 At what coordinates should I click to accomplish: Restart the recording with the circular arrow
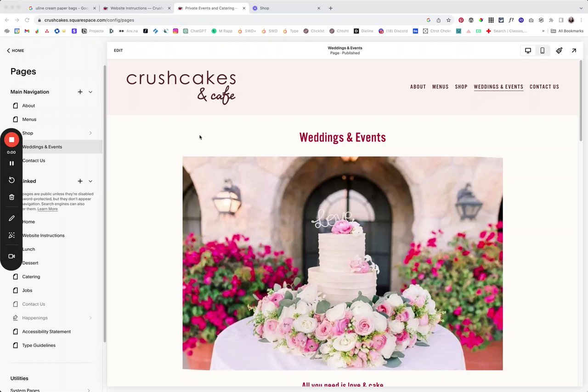point(11,180)
